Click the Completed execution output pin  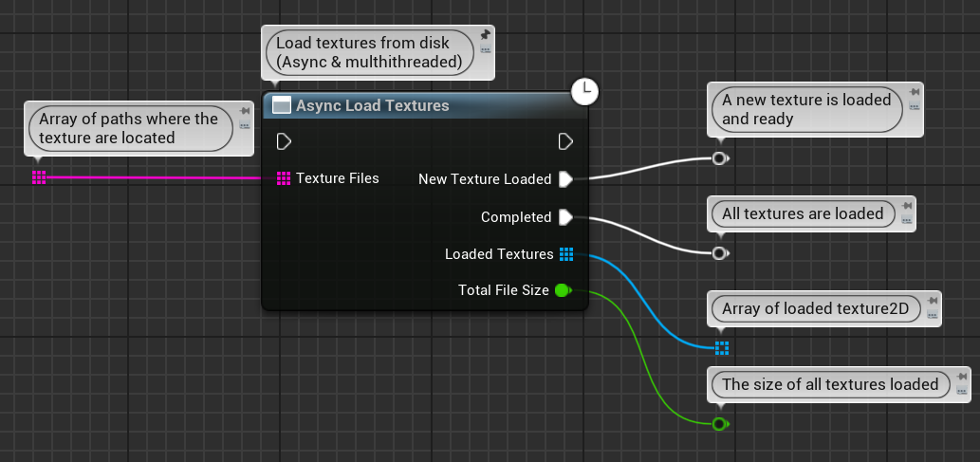point(565,217)
